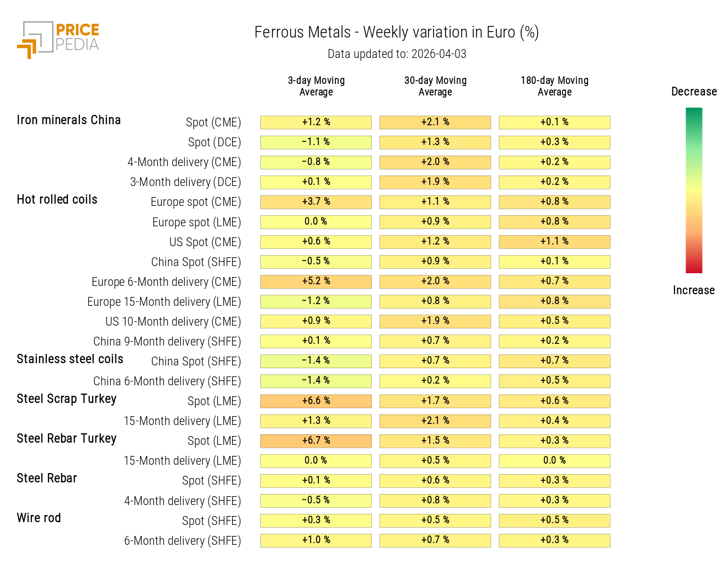The image size is (728, 563).
Task: Click the PricePedia logo
Action: click(x=58, y=39)
